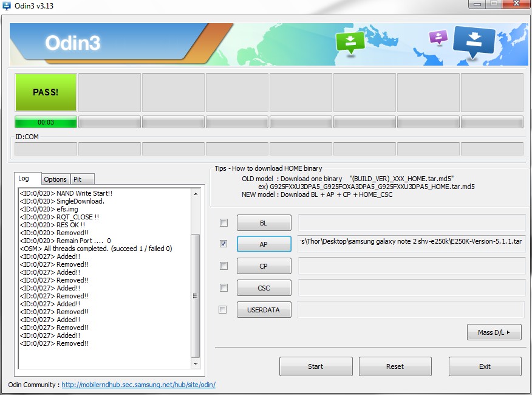Viewport: 532px width, 395px height.
Task: Click the CSC file path field
Action: point(412,287)
